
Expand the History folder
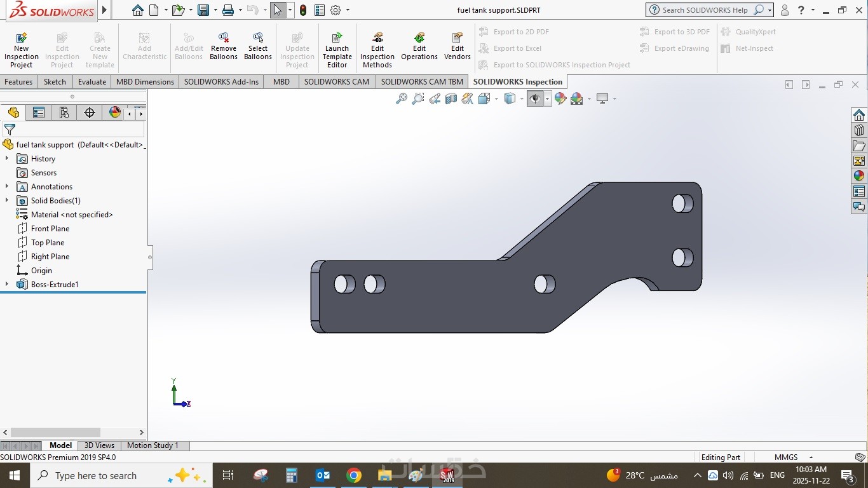click(7, 159)
